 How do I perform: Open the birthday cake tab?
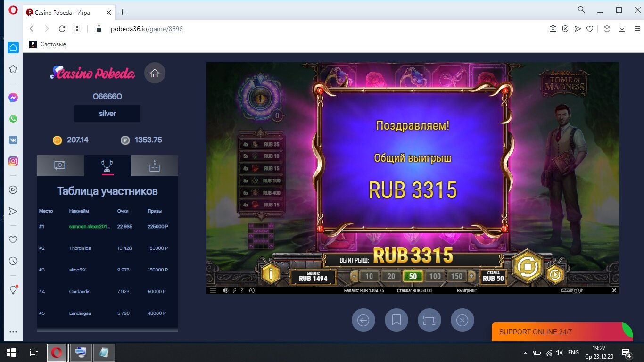pyautogui.click(x=155, y=165)
